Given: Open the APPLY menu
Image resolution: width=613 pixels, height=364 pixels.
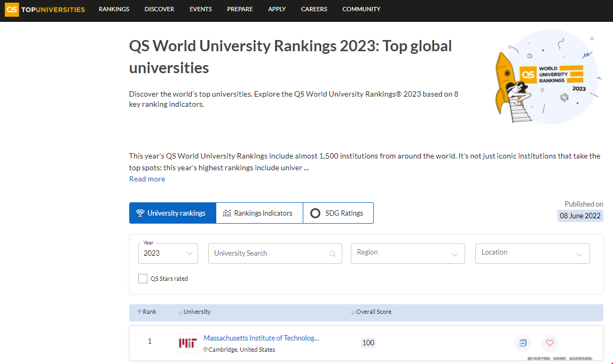Looking at the screenshot, I should 277,9.
